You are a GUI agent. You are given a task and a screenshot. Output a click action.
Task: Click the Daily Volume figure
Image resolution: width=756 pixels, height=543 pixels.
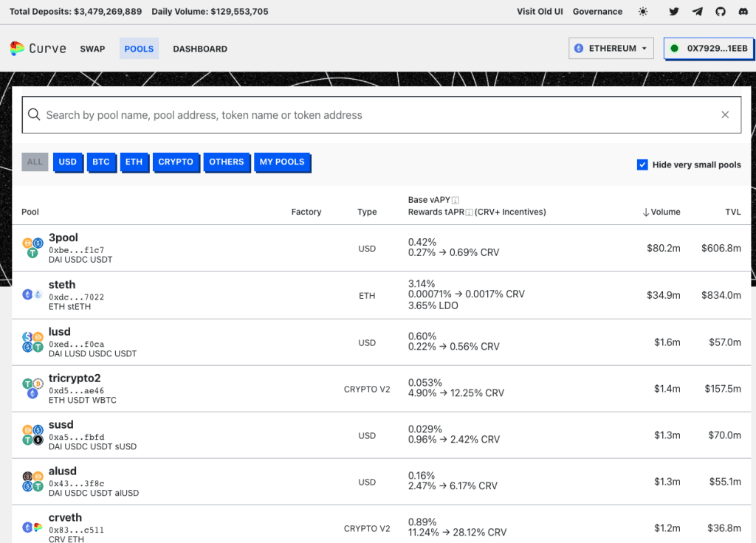pyautogui.click(x=210, y=12)
